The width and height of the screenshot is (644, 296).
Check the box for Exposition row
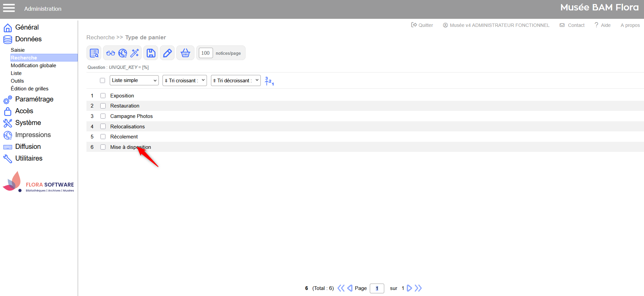coord(103,96)
